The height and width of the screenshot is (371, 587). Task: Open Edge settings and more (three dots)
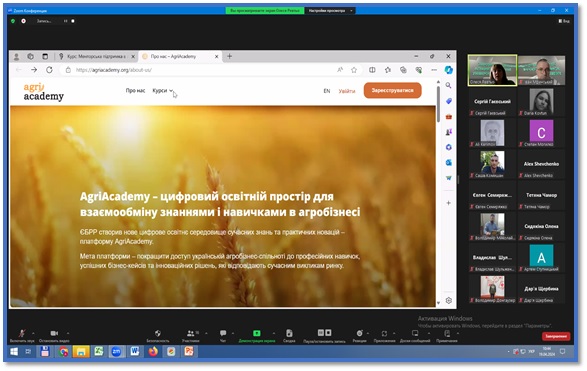click(x=434, y=70)
